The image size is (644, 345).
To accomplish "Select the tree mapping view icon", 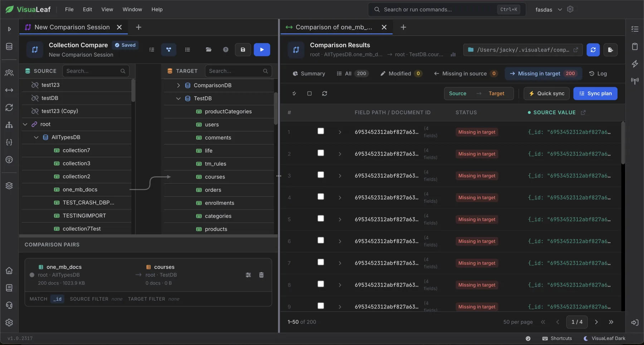I will 169,50.
